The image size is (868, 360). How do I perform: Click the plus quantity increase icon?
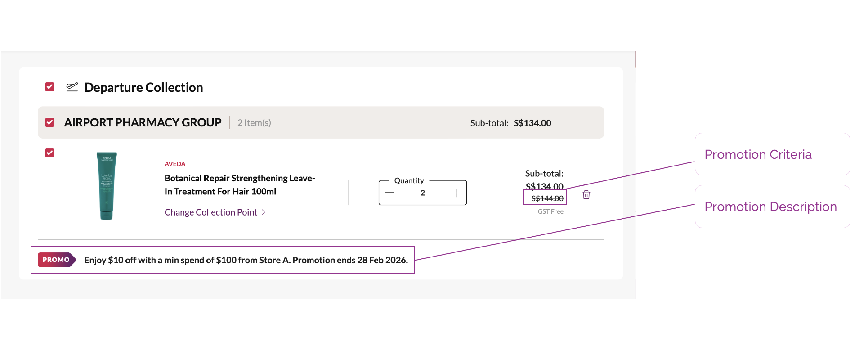(456, 193)
